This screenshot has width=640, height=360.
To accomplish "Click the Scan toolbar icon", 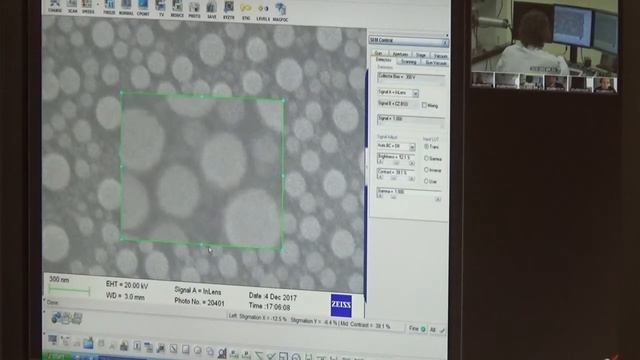I will (72, 6).
